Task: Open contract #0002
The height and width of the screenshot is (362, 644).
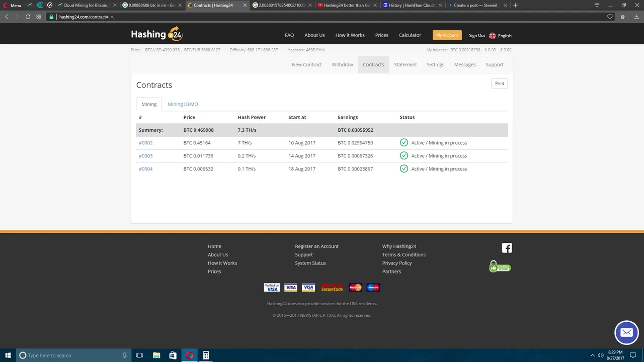Action: pyautogui.click(x=145, y=143)
